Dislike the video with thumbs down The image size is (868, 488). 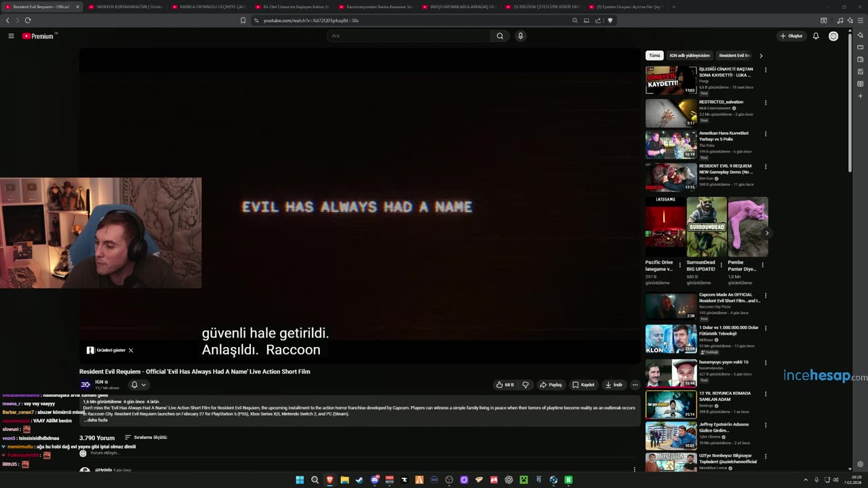coord(526,385)
